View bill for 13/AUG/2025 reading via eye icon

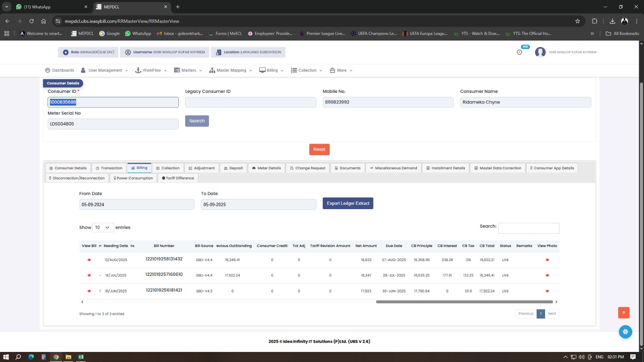89,260
